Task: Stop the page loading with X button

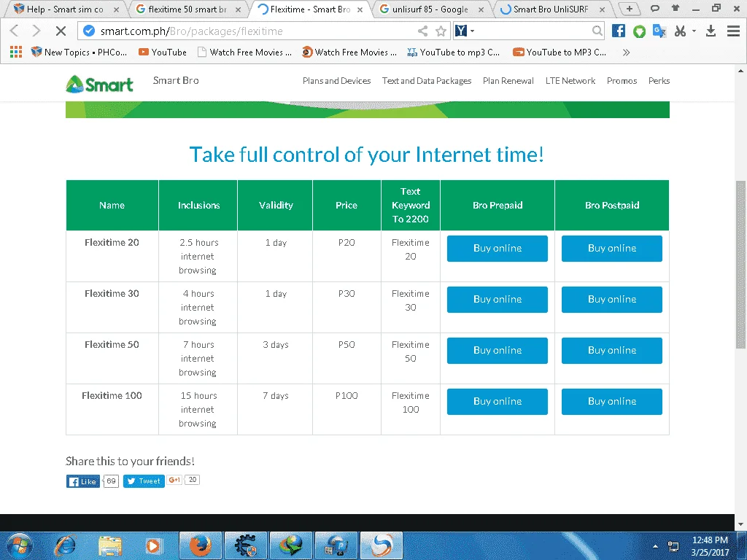Action: coord(61,31)
